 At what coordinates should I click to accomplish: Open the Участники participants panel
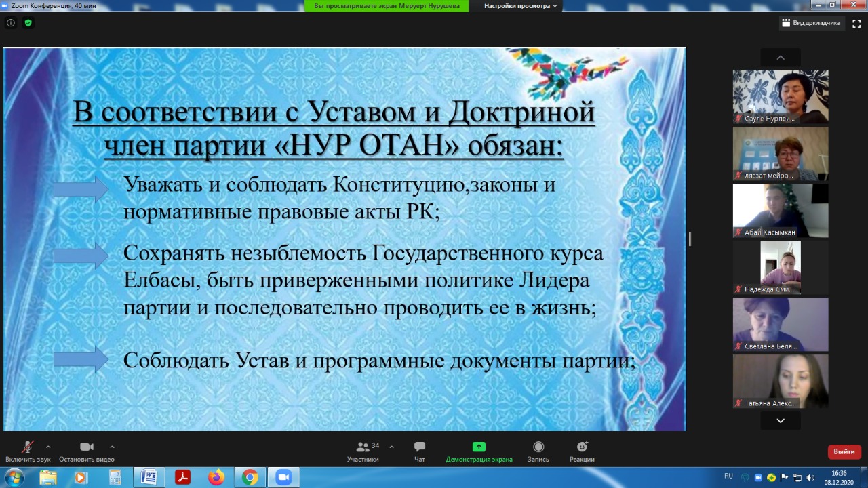click(363, 451)
